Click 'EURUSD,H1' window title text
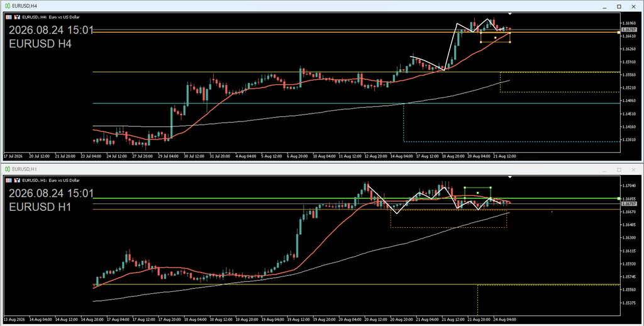Image resolution: width=644 pixels, height=326 pixels. click(x=25, y=169)
